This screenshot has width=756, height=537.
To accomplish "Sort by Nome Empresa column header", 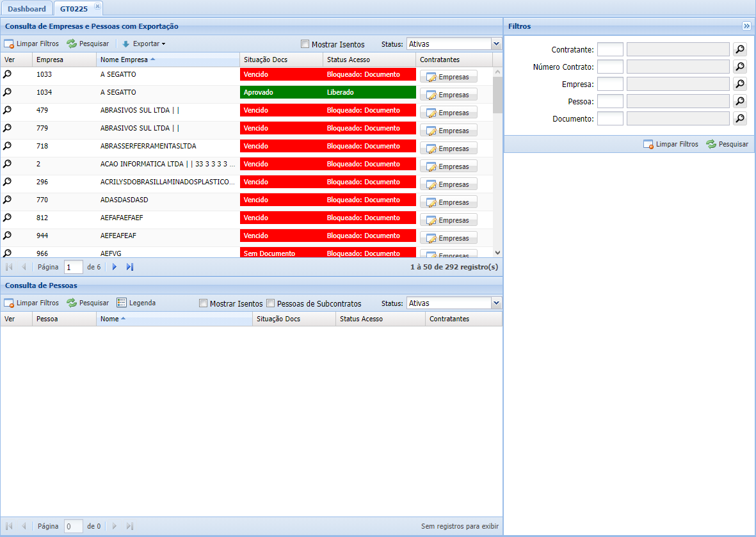I will coord(168,60).
